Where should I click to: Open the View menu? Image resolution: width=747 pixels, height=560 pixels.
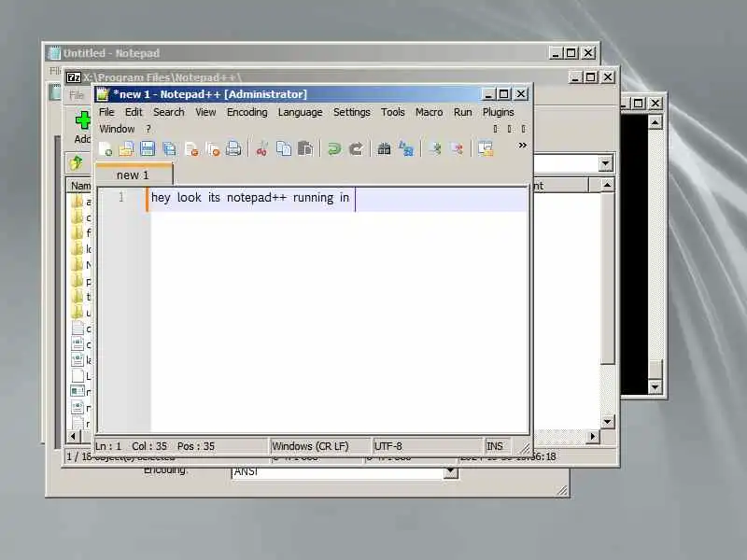[205, 112]
